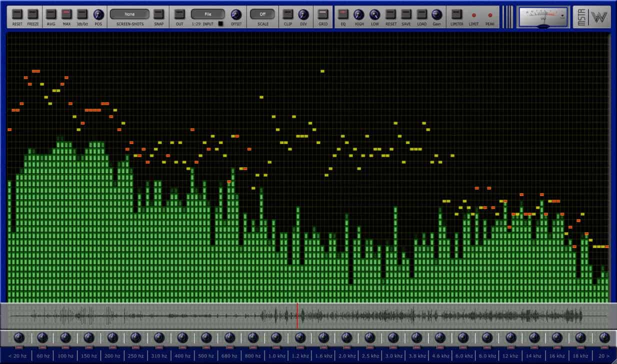This screenshot has width=617, height=364.
Task: Click the 12 khz band EQ knob
Action: click(510, 337)
